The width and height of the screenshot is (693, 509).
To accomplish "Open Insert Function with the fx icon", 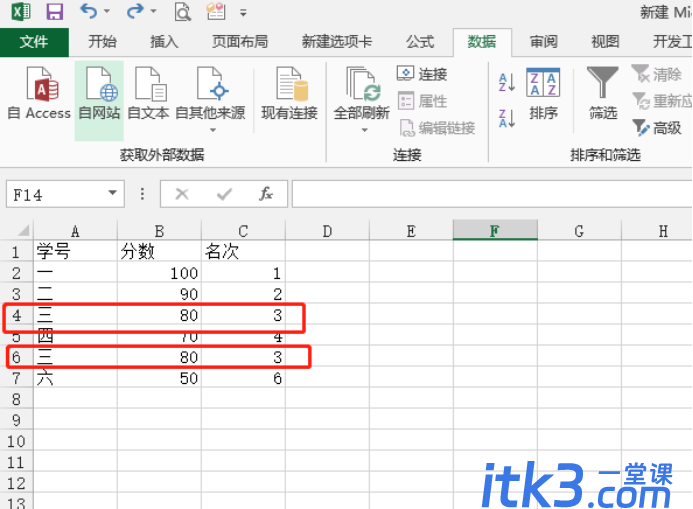I will pyautogui.click(x=266, y=194).
